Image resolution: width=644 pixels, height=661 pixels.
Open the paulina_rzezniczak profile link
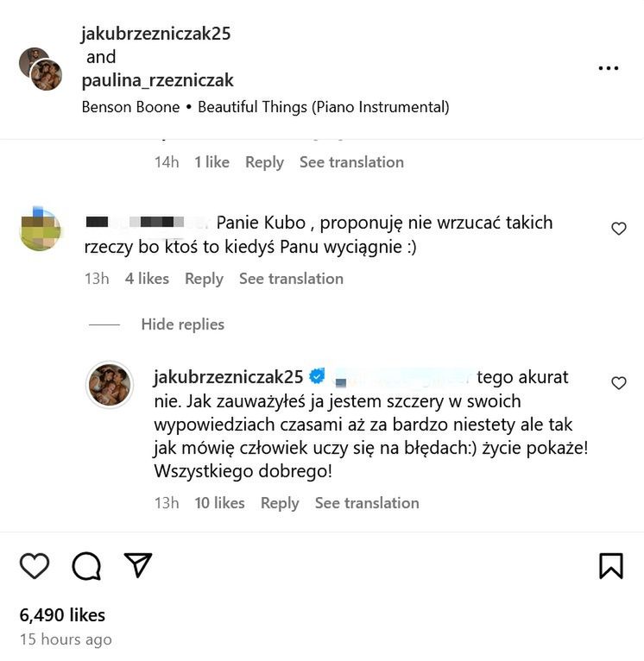click(157, 80)
